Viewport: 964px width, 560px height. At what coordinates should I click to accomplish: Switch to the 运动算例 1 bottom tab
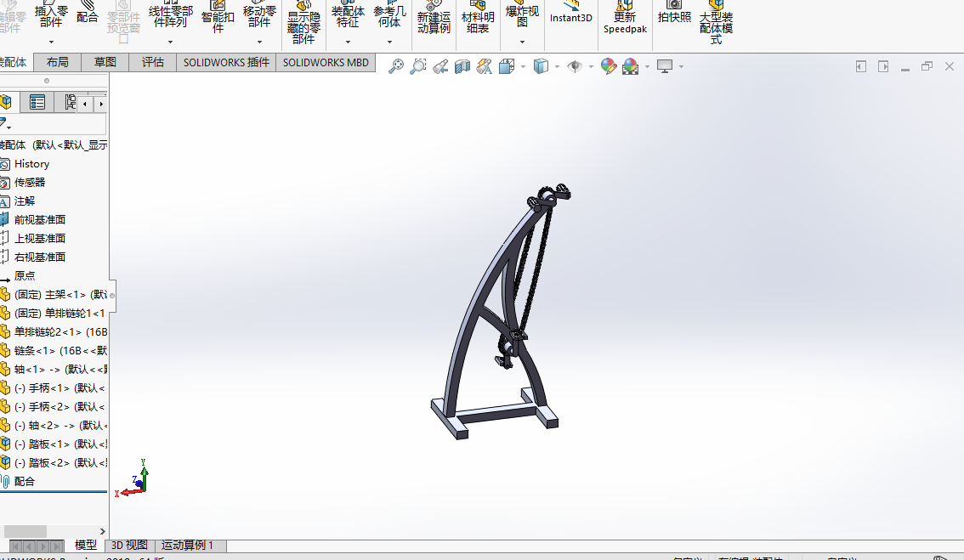[188, 546]
